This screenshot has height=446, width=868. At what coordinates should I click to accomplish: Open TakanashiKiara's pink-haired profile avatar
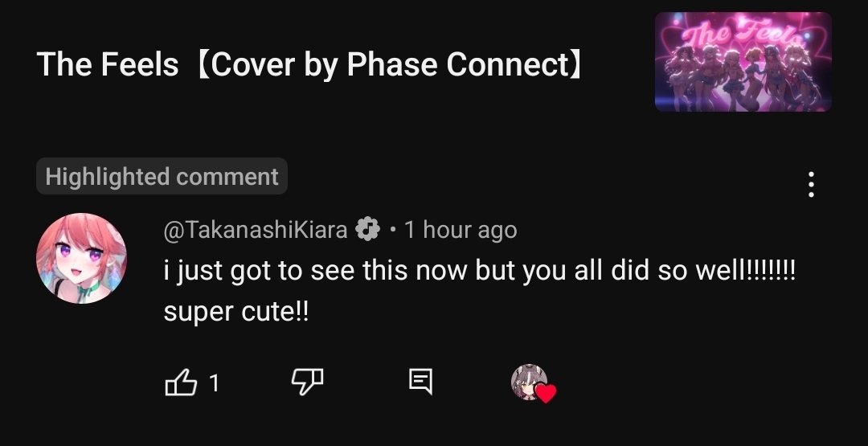(81, 258)
